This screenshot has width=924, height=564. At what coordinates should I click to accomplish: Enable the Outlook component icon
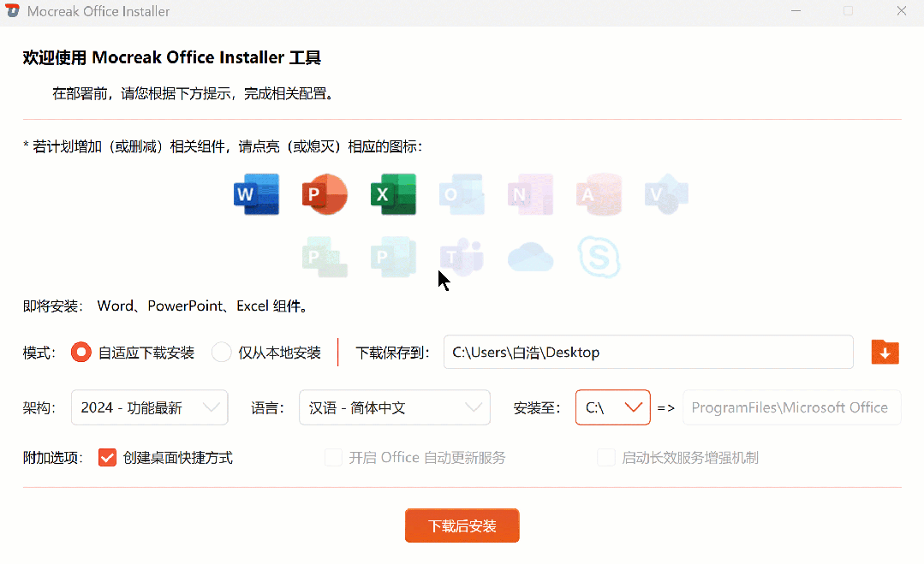pyautogui.click(x=462, y=194)
